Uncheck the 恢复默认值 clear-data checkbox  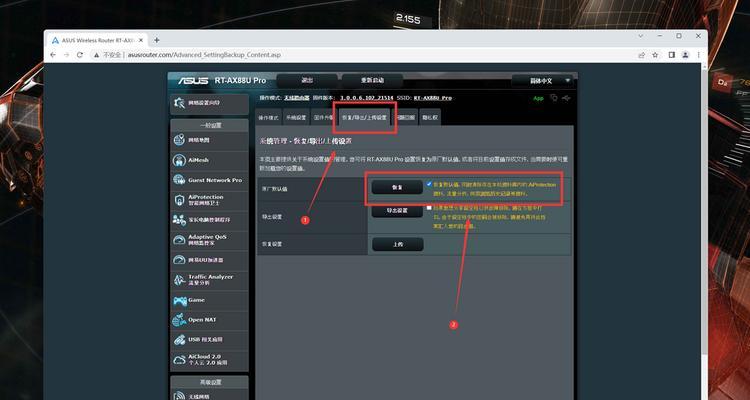click(x=429, y=184)
